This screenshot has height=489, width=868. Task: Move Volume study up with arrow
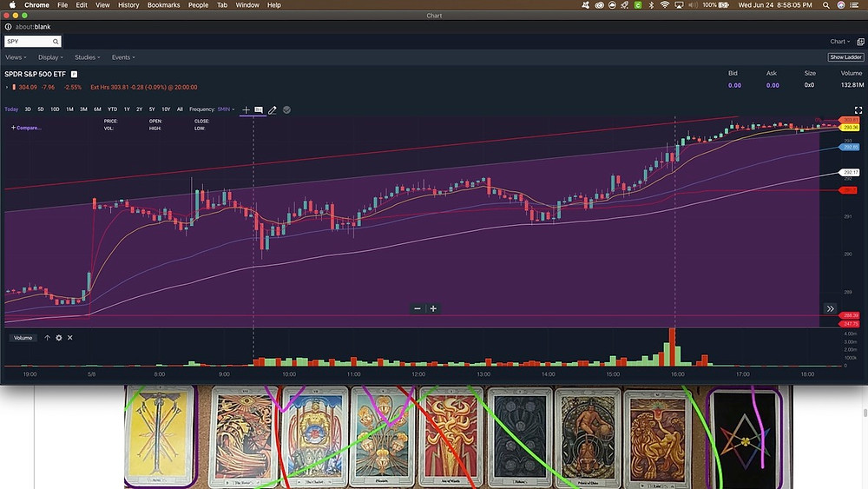pos(47,338)
